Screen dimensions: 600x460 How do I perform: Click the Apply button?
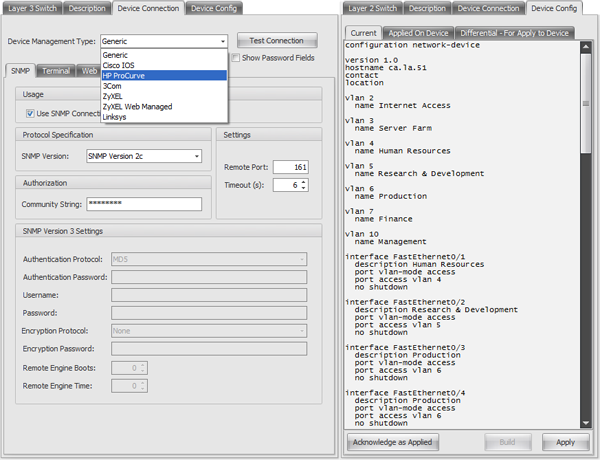(565, 441)
